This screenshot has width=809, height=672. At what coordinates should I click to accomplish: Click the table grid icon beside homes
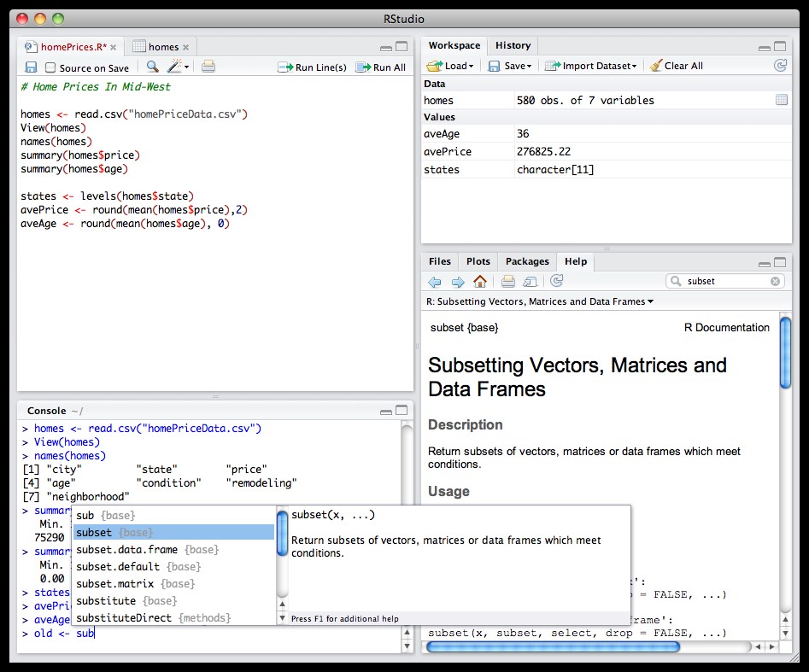[781, 100]
